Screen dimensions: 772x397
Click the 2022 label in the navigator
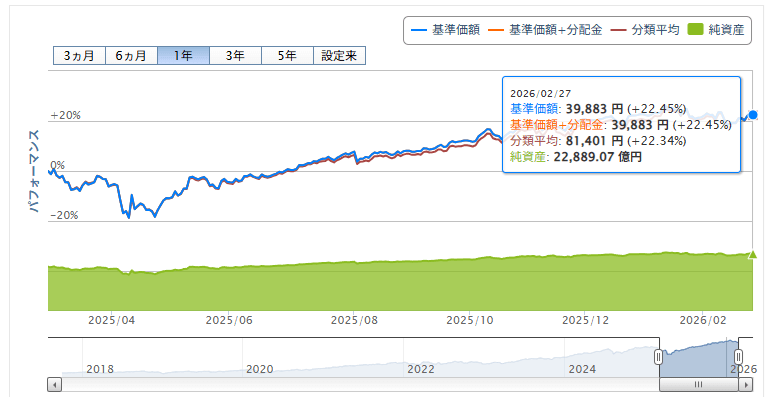pos(421,369)
